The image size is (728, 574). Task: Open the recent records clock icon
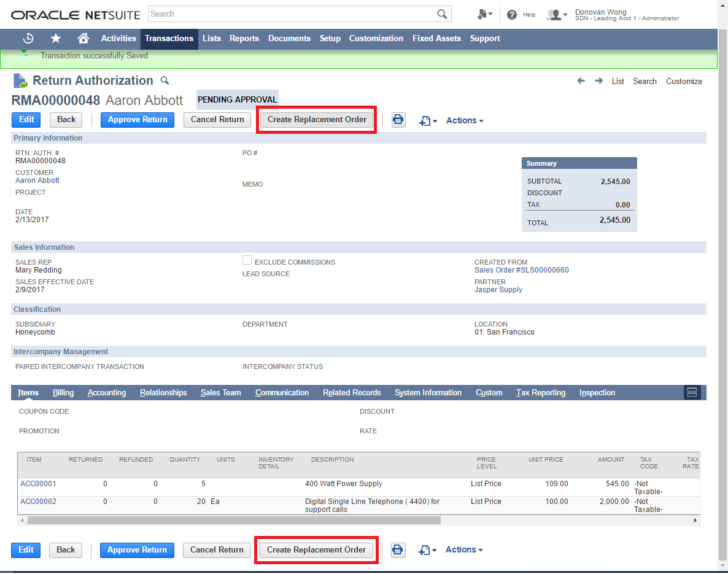click(x=28, y=38)
